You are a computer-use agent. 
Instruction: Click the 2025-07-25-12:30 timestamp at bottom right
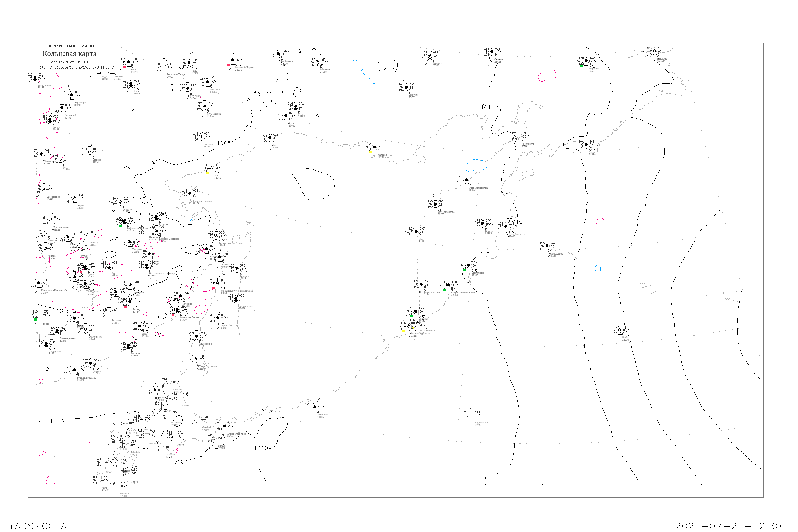point(728,526)
